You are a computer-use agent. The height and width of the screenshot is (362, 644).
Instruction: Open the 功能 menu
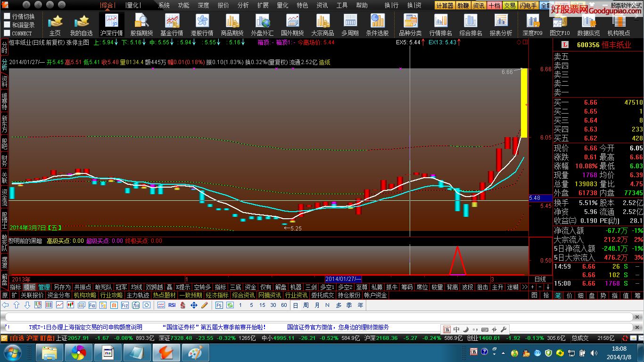pos(183,5)
